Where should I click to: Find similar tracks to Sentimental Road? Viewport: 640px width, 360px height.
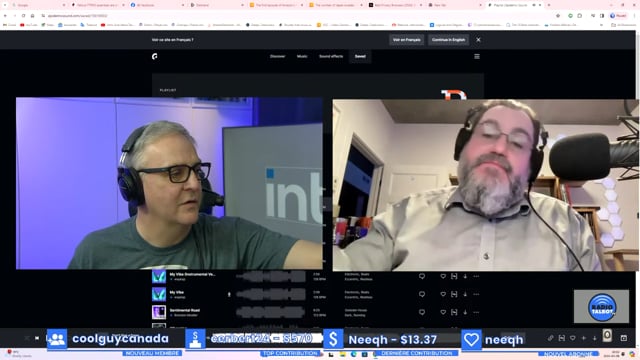point(454,312)
